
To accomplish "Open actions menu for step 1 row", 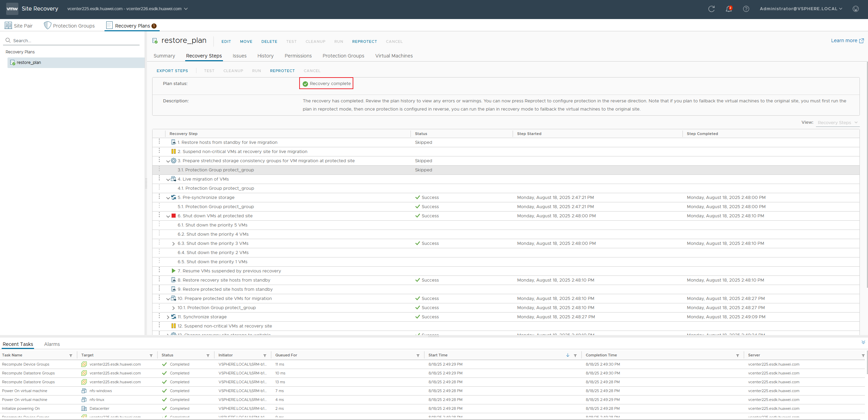I will click(159, 141).
